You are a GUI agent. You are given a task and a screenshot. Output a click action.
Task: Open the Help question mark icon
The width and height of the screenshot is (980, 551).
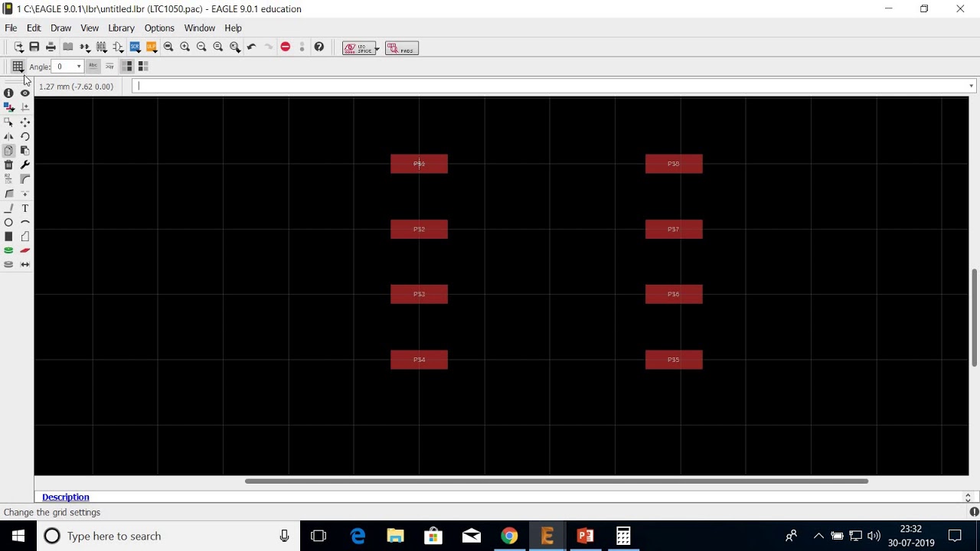point(319,47)
